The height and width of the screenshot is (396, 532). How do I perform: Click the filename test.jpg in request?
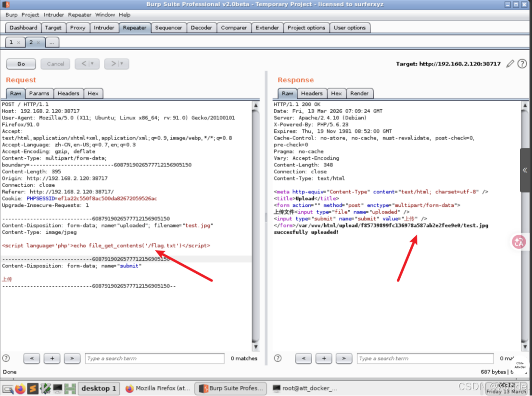coord(198,226)
